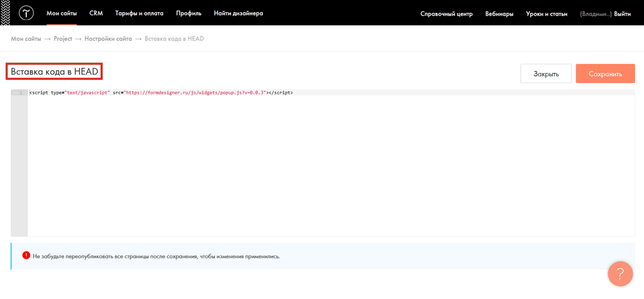
Task: Open the round question-mark help button
Action: click(x=621, y=274)
